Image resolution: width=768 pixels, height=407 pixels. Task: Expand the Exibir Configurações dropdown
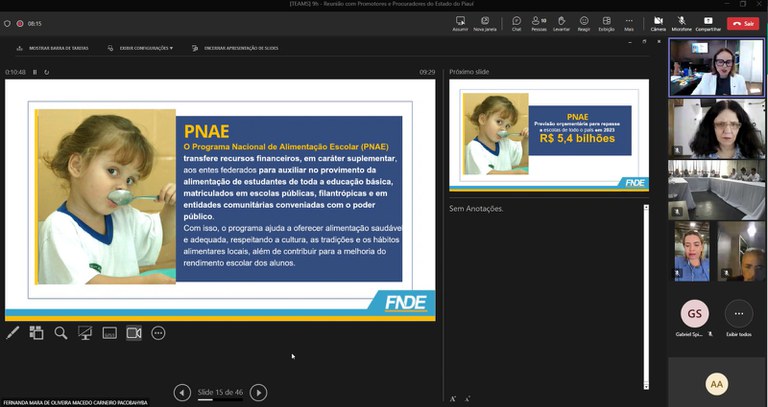coord(146,48)
